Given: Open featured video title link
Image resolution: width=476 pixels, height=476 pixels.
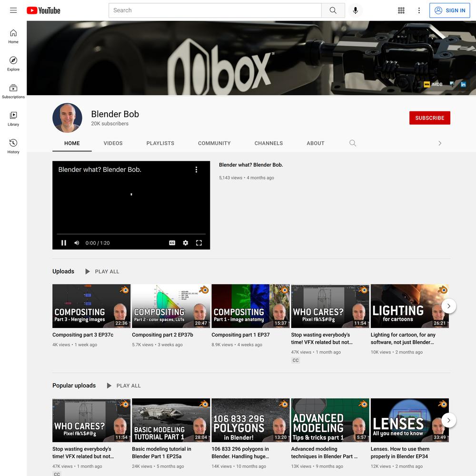Looking at the screenshot, I should (x=251, y=165).
